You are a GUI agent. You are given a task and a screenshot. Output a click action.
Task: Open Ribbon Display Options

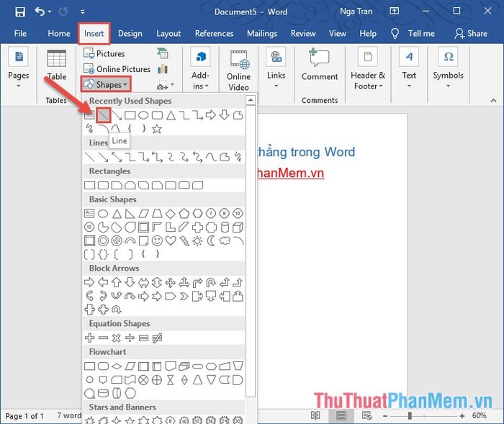(x=394, y=12)
